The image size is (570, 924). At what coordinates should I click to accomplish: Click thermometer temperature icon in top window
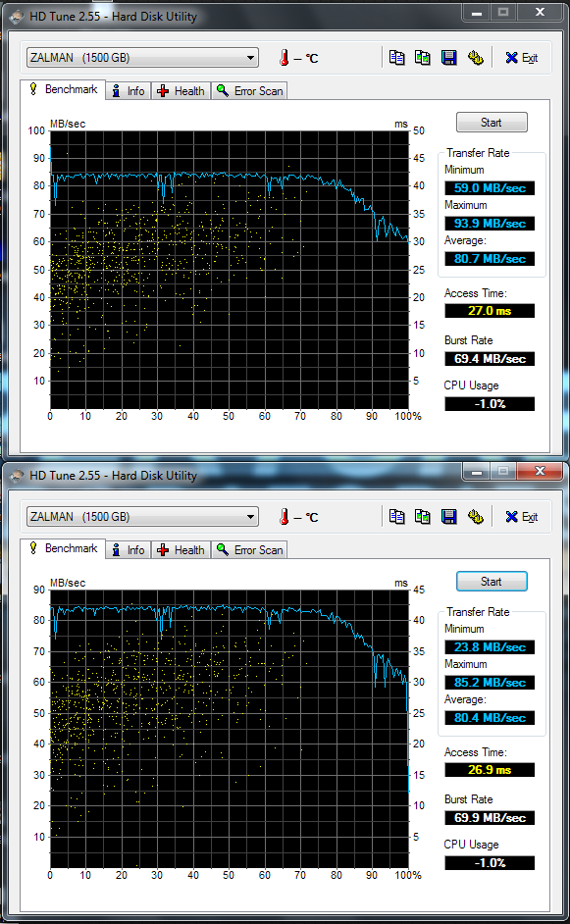click(x=285, y=58)
